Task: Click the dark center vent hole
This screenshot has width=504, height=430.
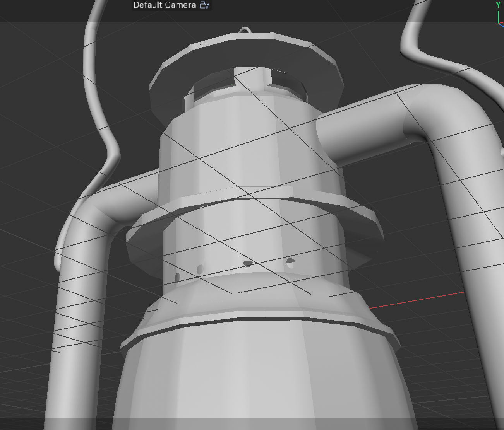Action: pos(248,264)
